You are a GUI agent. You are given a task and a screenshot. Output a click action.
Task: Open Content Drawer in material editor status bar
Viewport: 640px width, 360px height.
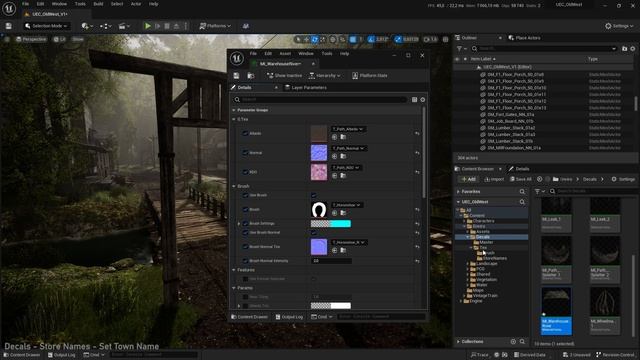(249, 317)
